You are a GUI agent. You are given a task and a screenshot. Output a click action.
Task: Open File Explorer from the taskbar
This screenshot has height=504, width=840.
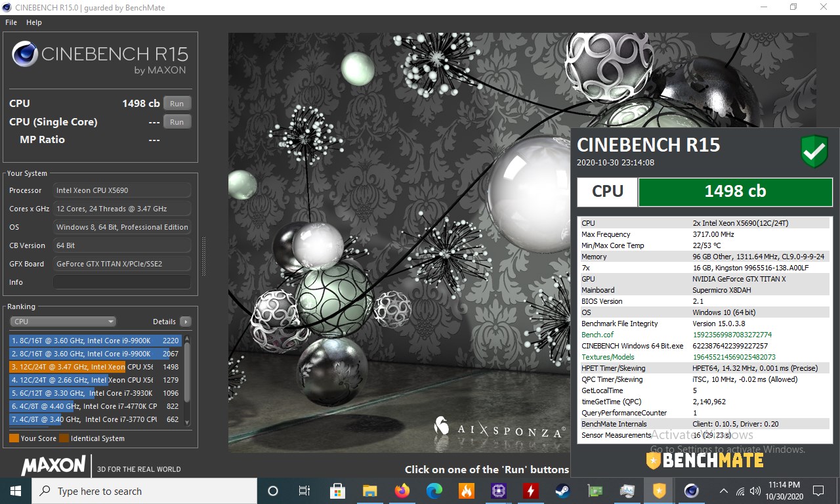(370, 491)
